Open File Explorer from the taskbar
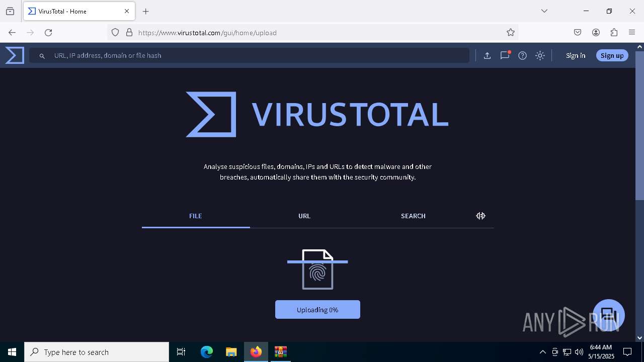The width and height of the screenshot is (644, 362). click(231, 352)
